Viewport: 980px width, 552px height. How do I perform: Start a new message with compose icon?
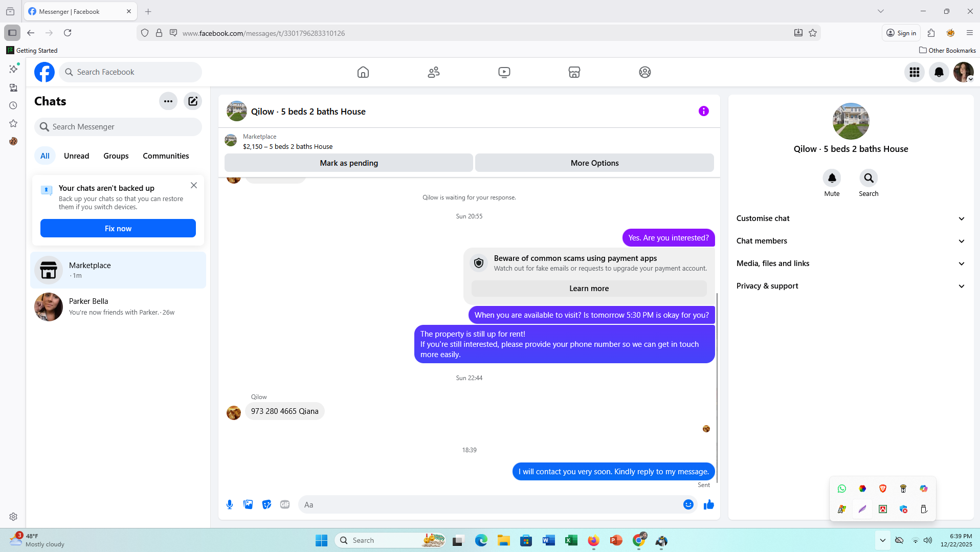pyautogui.click(x=193, y=101)
